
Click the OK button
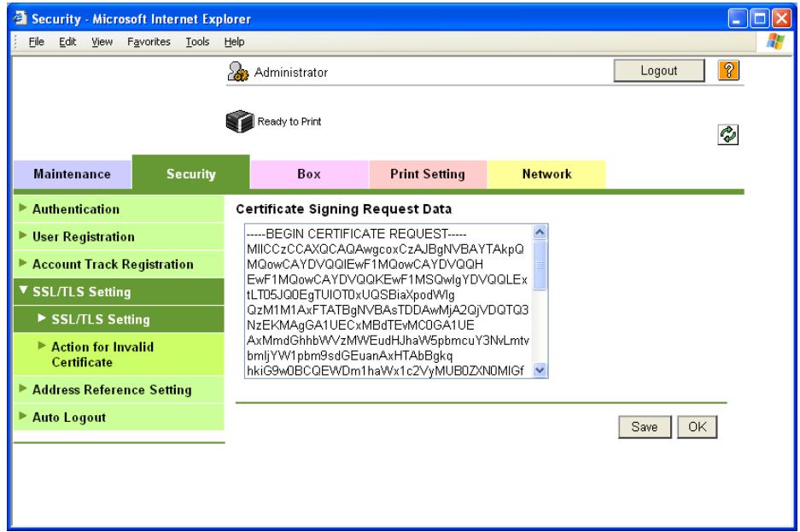(697, 426)
